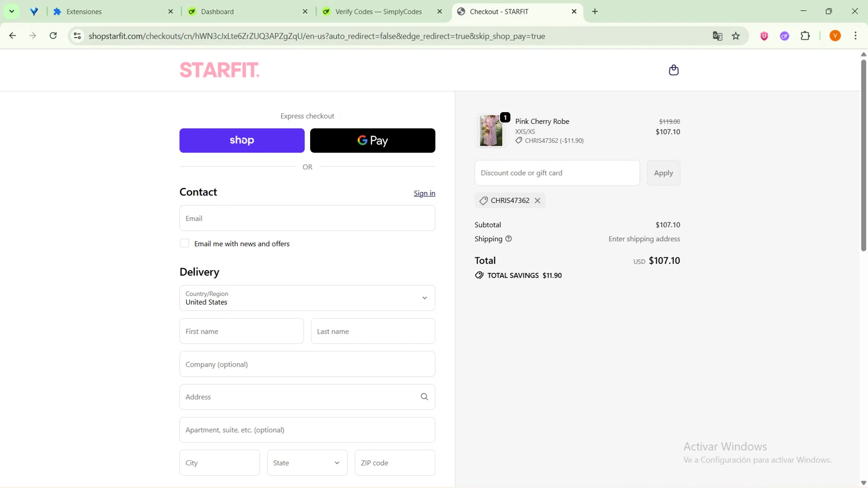Click the Sign in link
The height and width of the screenshot is (488, 868).
[x=424, y=193]
